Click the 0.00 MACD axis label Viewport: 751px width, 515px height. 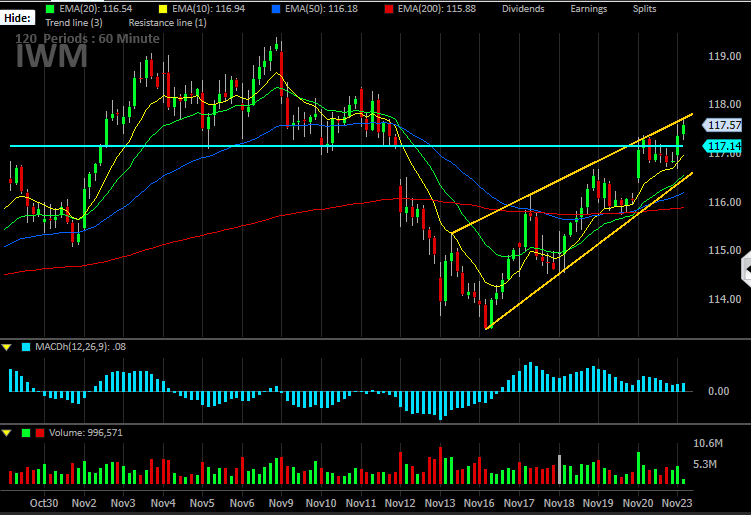718,391
